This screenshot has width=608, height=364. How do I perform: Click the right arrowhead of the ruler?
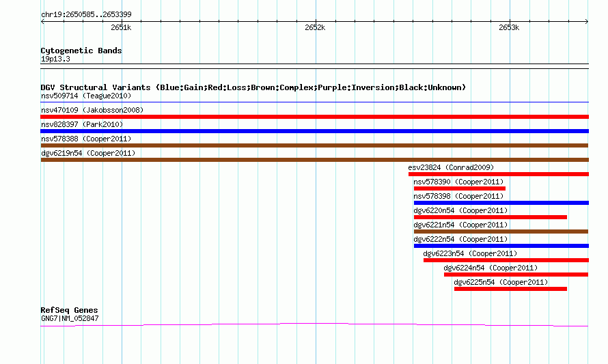point(587,22)
